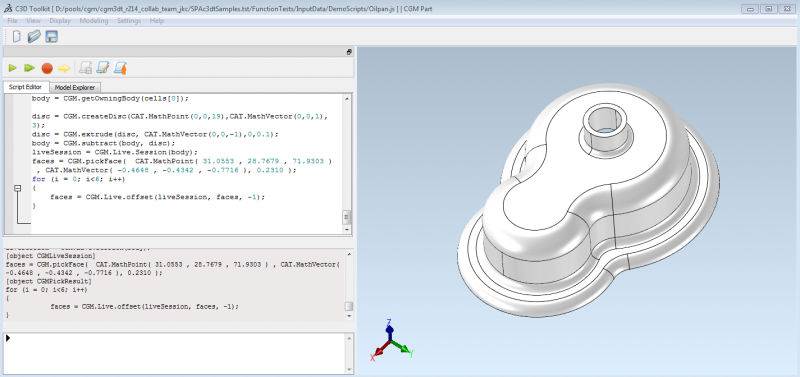Click the greyed-out script save icon
The height and width of the screenshot is (377, 800).
tap(86, 68)
